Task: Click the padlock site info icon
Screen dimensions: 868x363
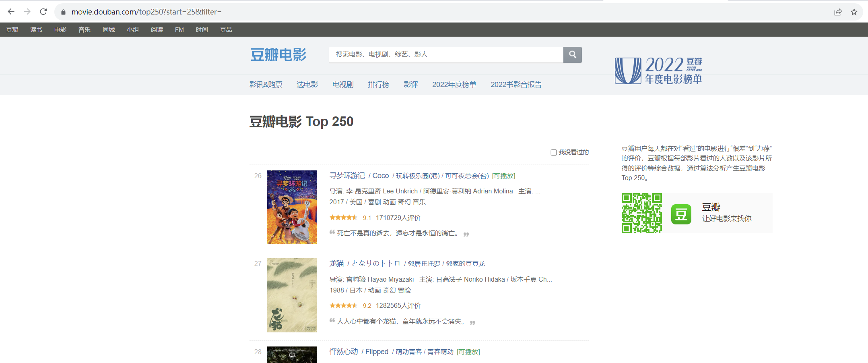Action: (63, 12)
